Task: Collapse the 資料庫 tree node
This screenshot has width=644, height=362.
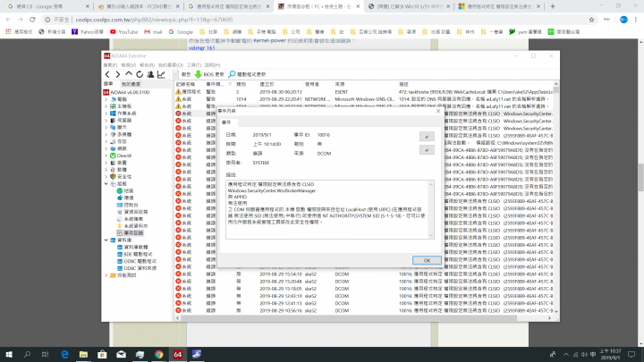Action: [106, 240]
